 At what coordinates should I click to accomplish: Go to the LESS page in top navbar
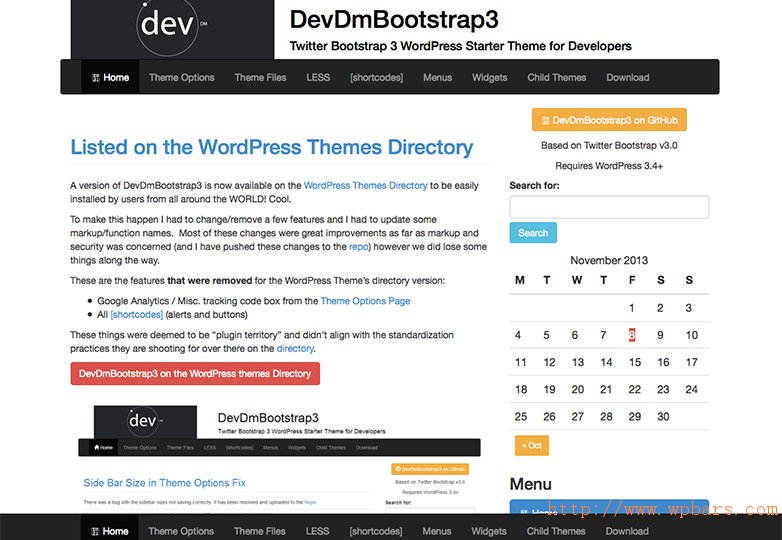pyautogui.click(x=317, y=78)
